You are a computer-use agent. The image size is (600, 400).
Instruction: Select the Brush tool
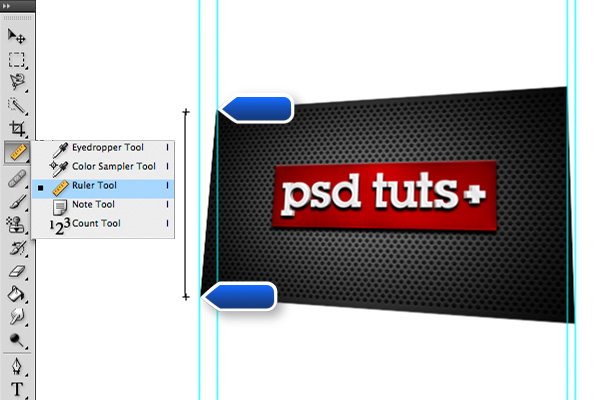click(x=16, y=202)
